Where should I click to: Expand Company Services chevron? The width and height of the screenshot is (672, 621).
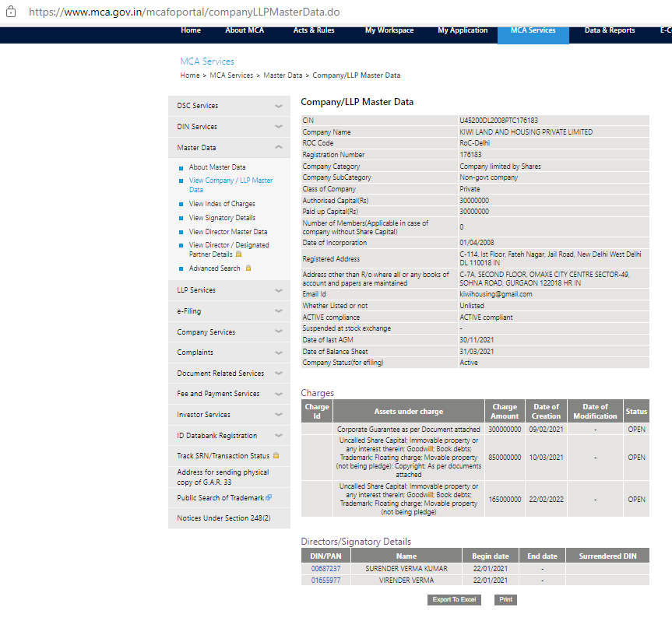coord(279,332)
